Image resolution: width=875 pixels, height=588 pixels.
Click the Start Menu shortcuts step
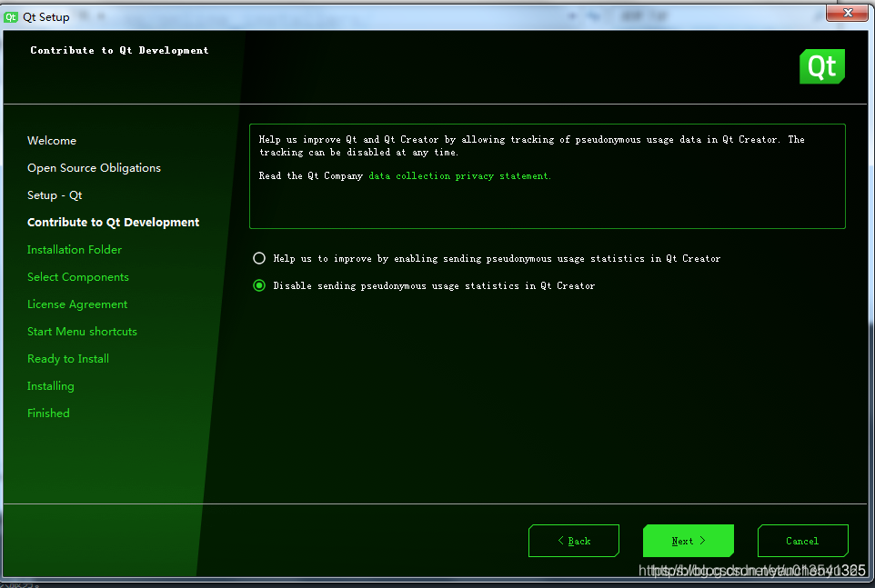click(82, 332)
